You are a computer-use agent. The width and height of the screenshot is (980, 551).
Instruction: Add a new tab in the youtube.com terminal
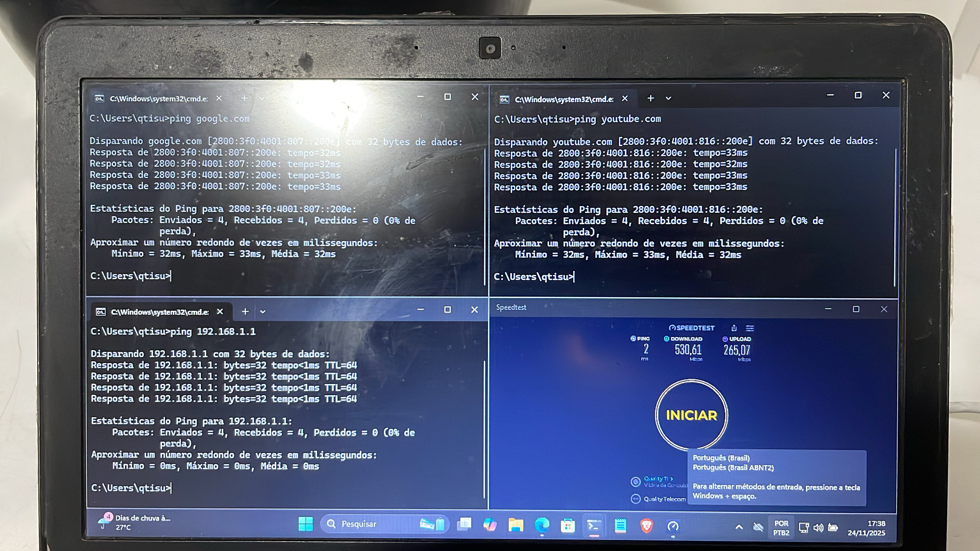click(x=651, y=98)
